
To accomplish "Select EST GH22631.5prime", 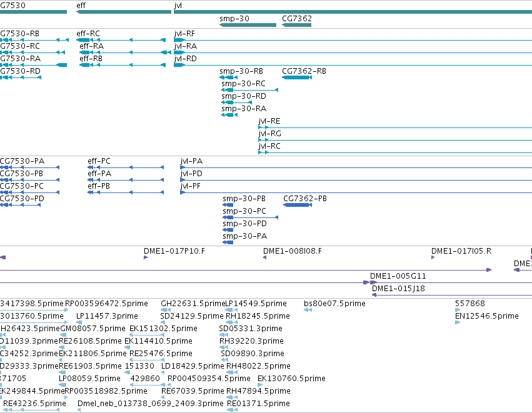I will [166, 311].
